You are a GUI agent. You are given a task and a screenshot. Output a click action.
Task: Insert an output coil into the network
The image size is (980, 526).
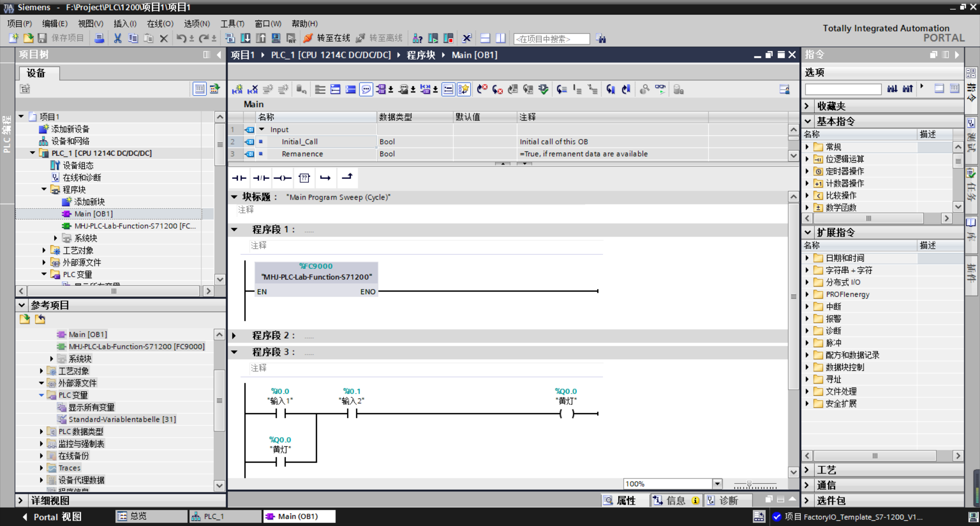click(x=282, y=178)
